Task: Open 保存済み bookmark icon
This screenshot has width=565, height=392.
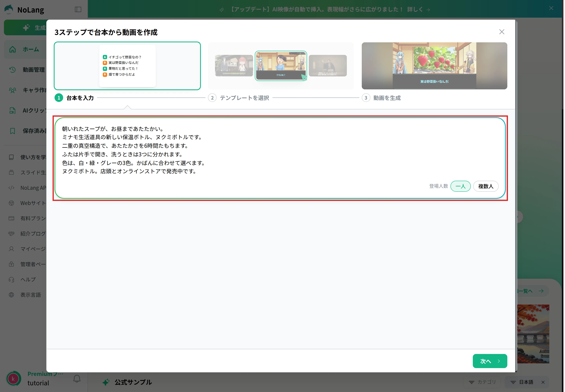Action: point(13,131)
